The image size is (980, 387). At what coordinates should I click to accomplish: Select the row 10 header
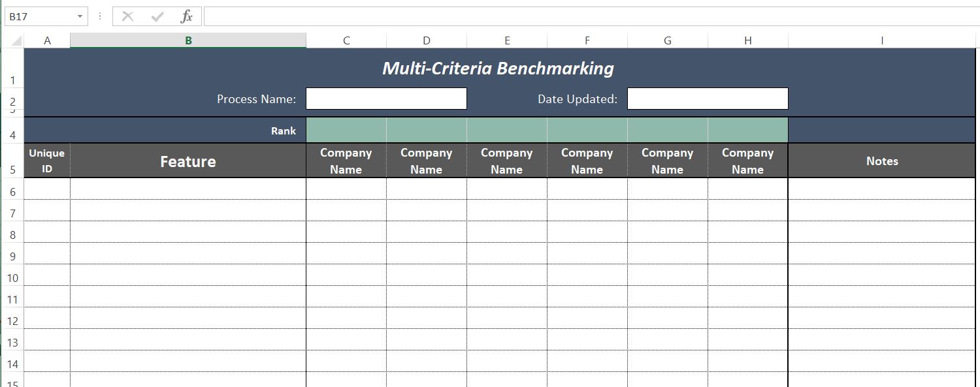click(12, 278)
